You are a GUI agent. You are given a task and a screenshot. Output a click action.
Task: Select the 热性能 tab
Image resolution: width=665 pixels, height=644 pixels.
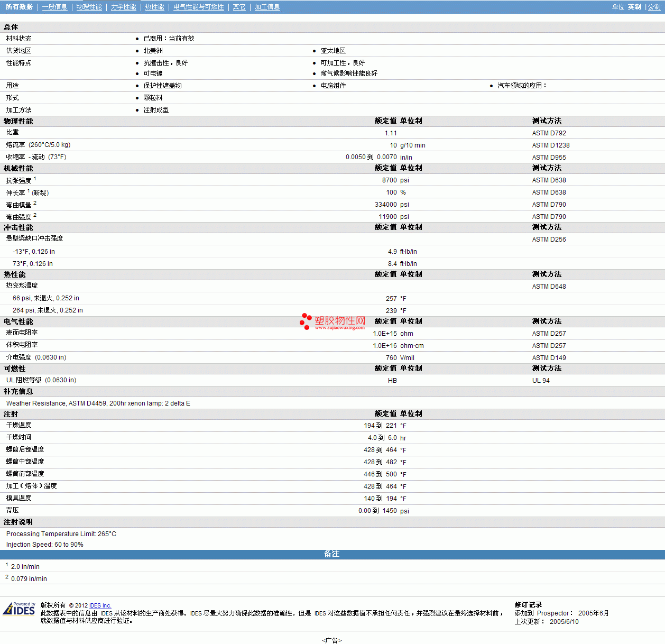(x=154, y=7)
